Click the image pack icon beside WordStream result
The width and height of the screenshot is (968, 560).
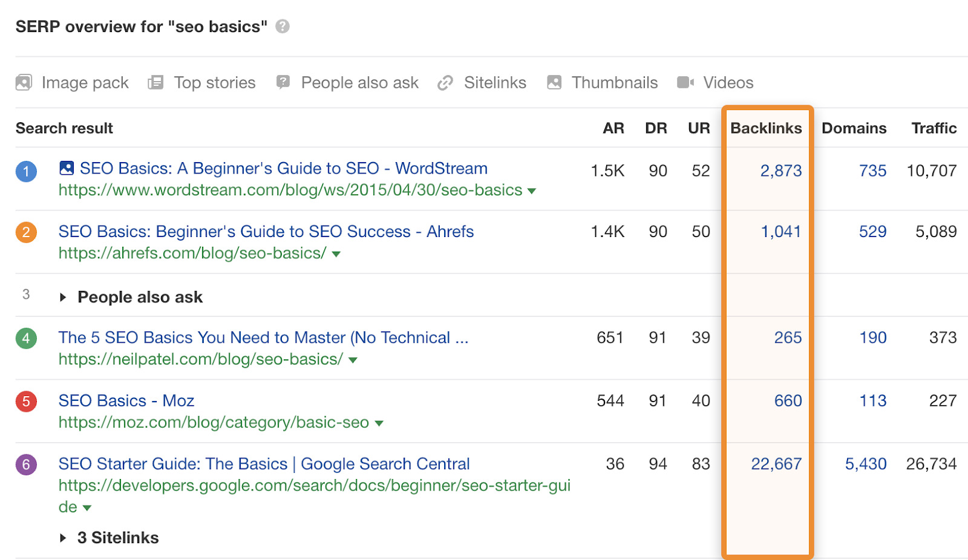67,168
